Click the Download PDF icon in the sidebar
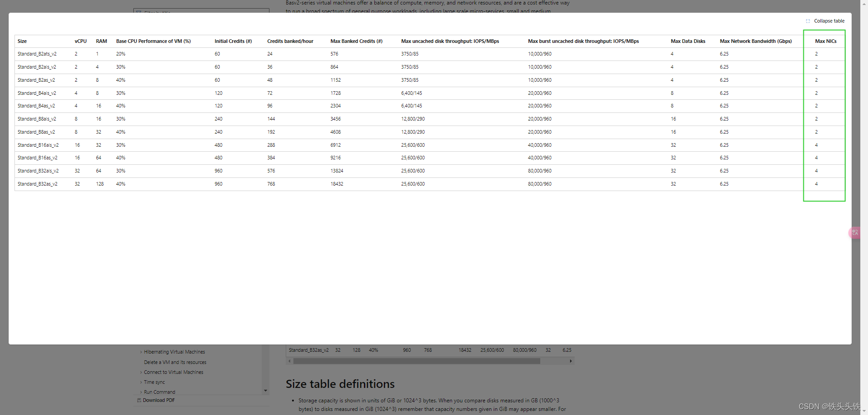This screenshot has width=868, height=415. pyautogui.click(x=139, y=400)
